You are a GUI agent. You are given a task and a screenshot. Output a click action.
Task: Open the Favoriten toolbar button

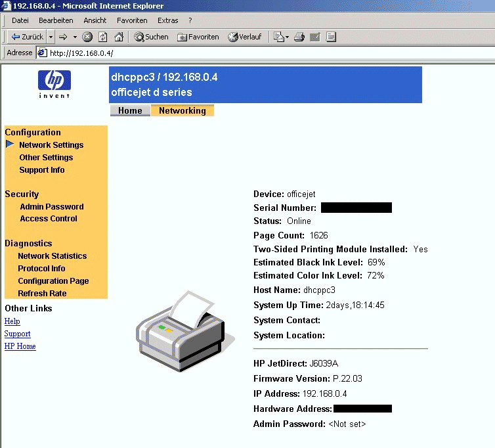[x=198, y=37]
